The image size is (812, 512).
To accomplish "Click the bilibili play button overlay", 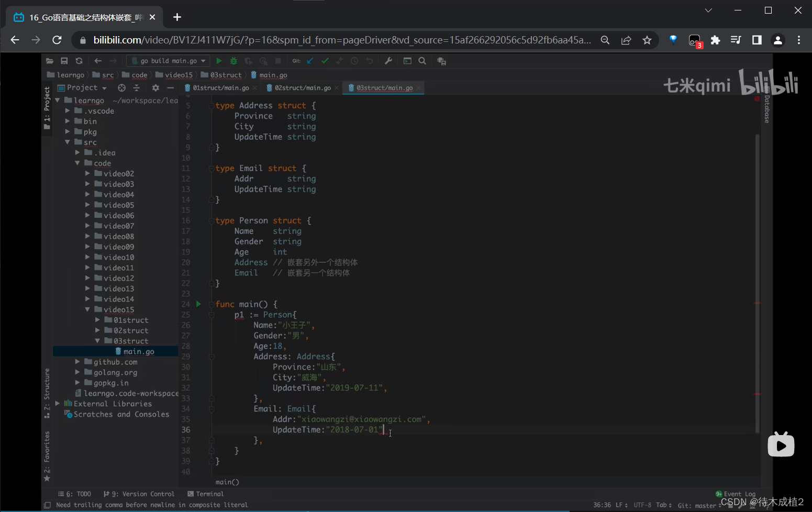I will (781, 444).
